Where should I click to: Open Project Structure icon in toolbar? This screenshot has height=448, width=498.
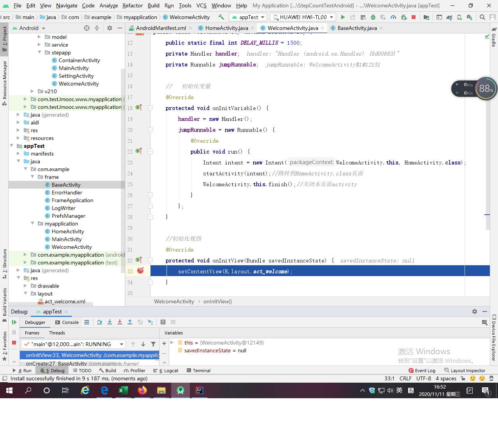click(x=426, y=17)
